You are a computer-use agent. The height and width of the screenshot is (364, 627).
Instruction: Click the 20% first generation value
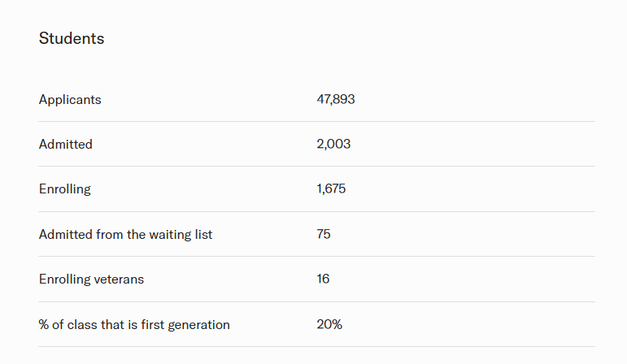(329, 325)
